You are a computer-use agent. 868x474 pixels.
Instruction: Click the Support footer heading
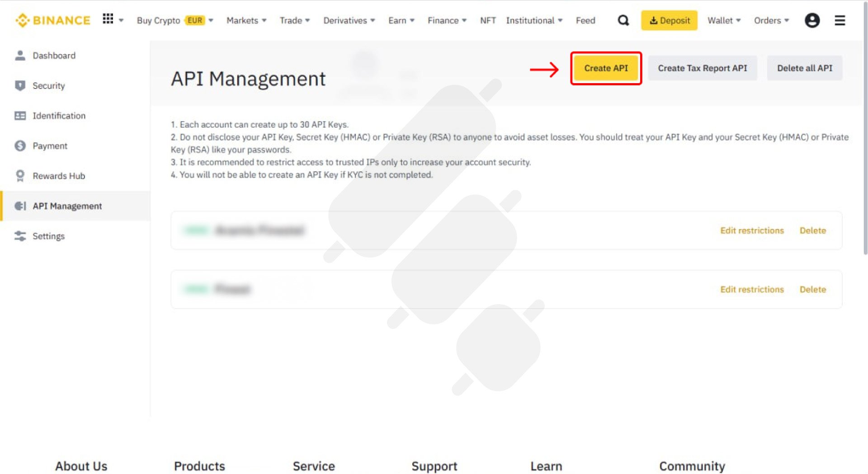click(434, 466)
